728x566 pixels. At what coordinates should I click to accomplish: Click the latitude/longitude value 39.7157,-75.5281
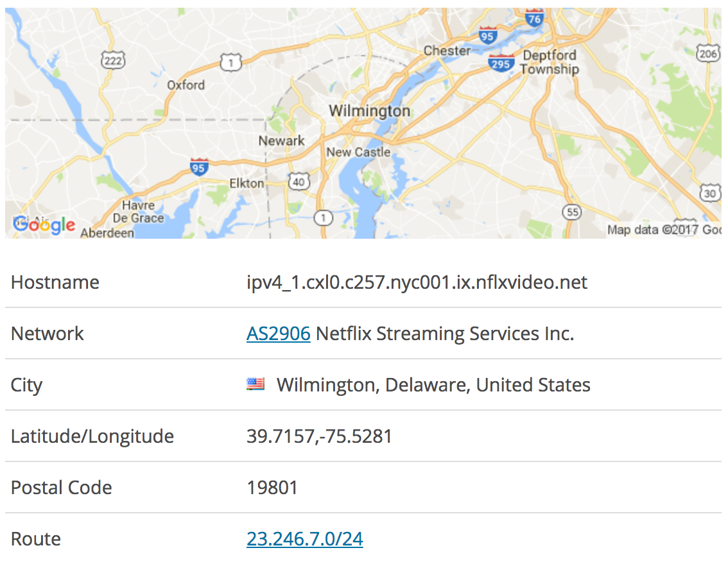tap(320, 436)
